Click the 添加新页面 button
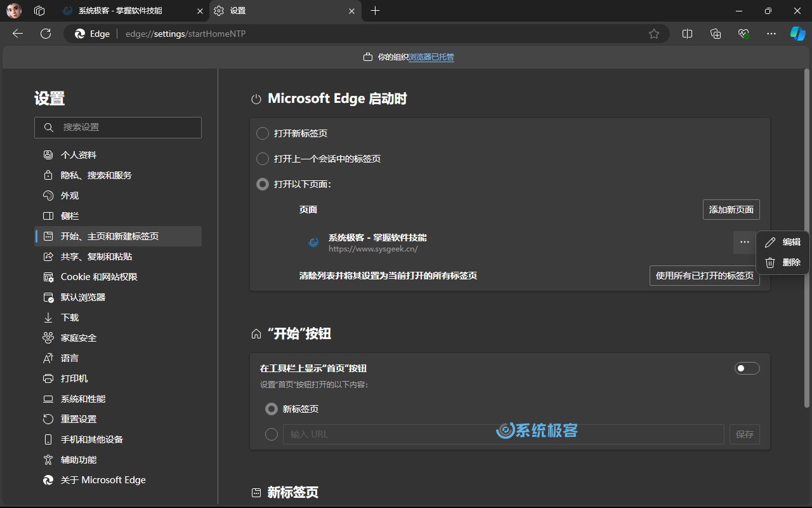Image resolution: width=812 pixels, height=508 pixels. click(731, 210)
